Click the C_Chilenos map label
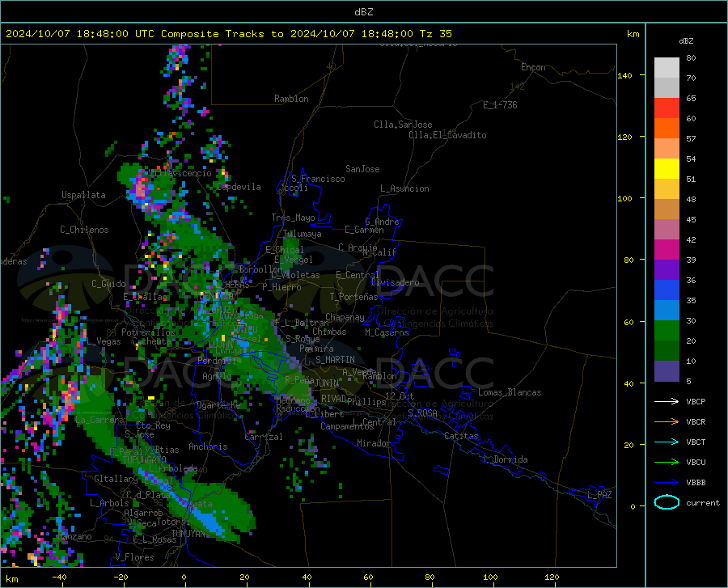The height and width of the screenshot is (588, 728). tap(84, 230)
